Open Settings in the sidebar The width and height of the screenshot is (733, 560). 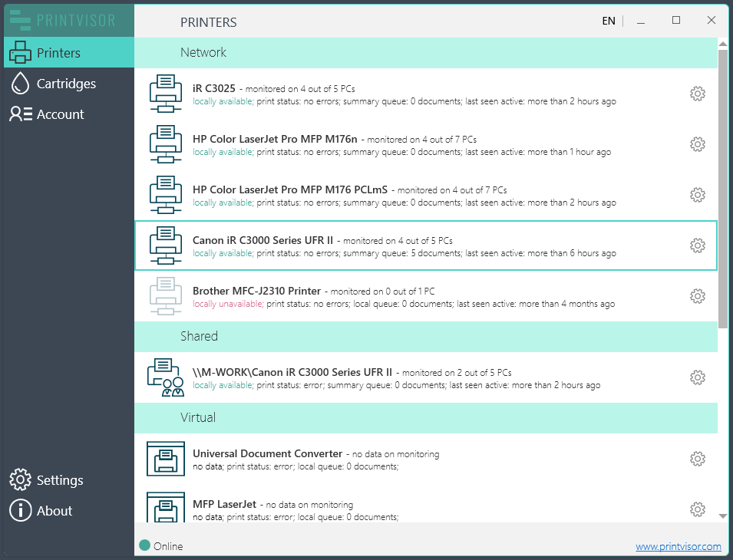coord(60,480)
